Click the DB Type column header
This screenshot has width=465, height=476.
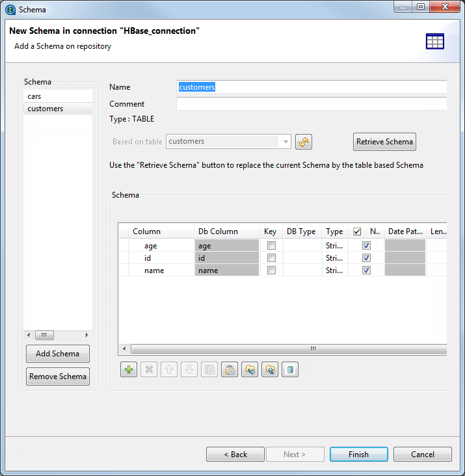(301, 231)
